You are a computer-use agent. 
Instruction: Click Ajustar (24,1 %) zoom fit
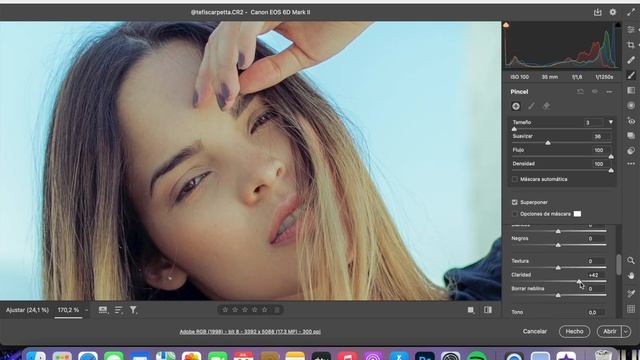27,310
